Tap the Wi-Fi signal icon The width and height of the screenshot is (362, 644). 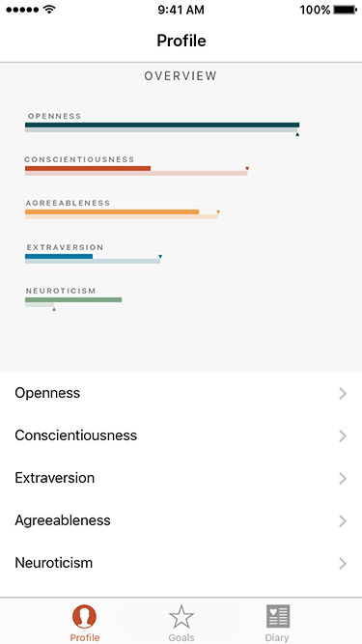(49, 10)
